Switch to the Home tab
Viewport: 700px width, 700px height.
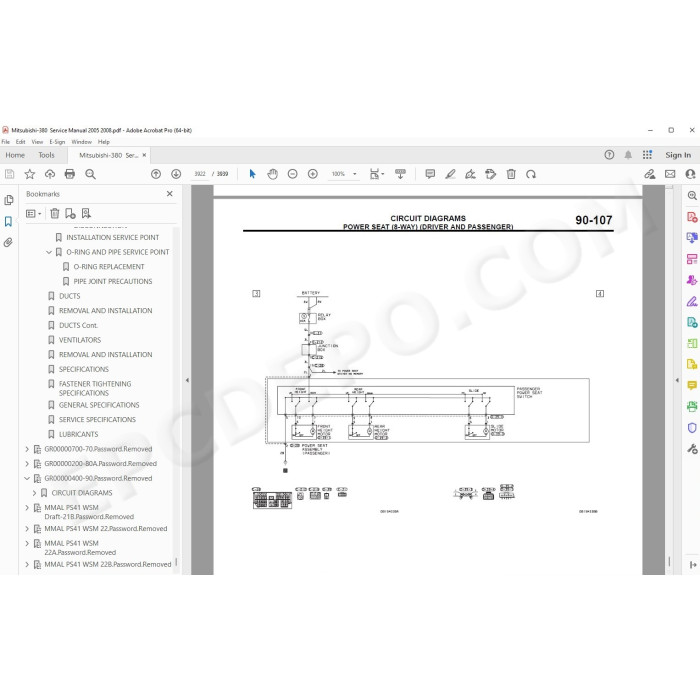point(15,155)
